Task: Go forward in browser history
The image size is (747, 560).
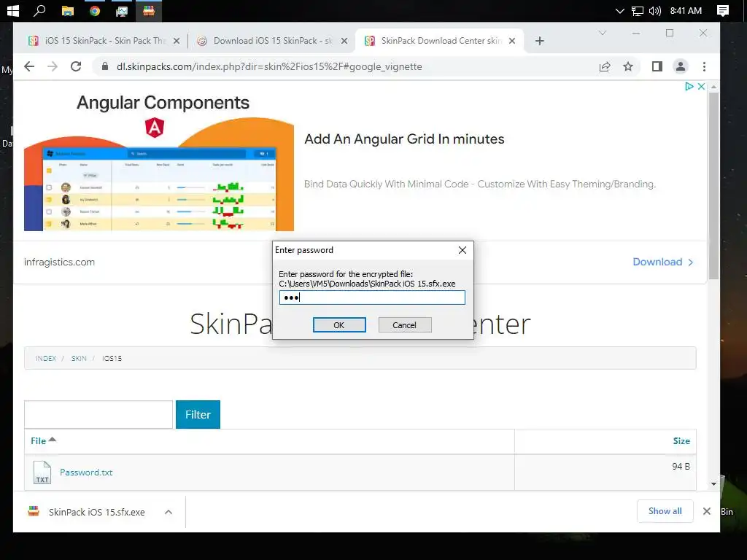Action: tap(53, 66)
